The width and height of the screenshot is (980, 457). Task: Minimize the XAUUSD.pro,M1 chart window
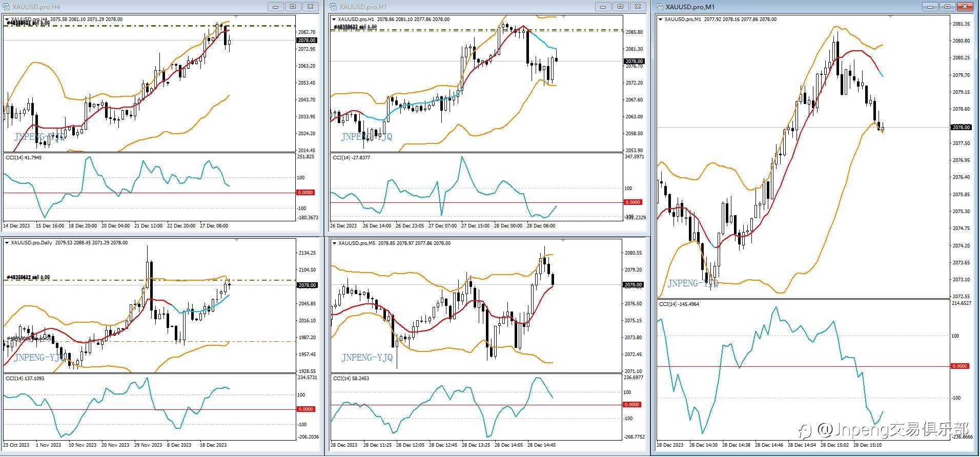[930, 7]
